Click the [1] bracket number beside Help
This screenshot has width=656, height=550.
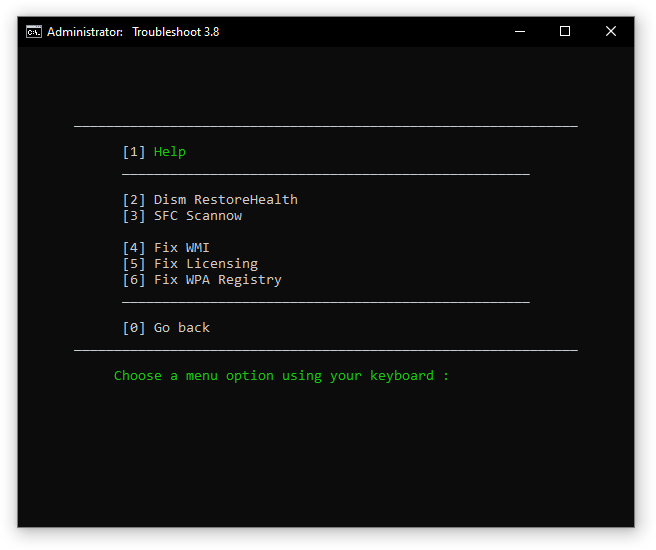coord(134,152)
